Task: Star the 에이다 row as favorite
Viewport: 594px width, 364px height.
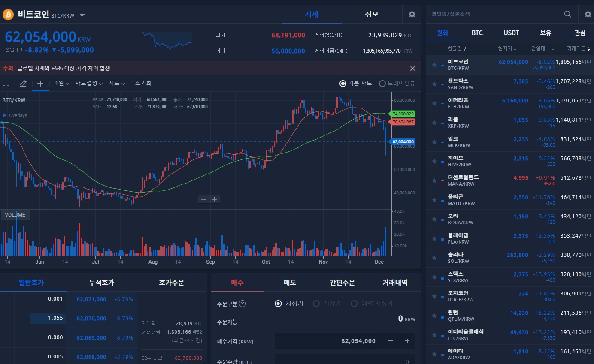Action: (x=434, y=355)
